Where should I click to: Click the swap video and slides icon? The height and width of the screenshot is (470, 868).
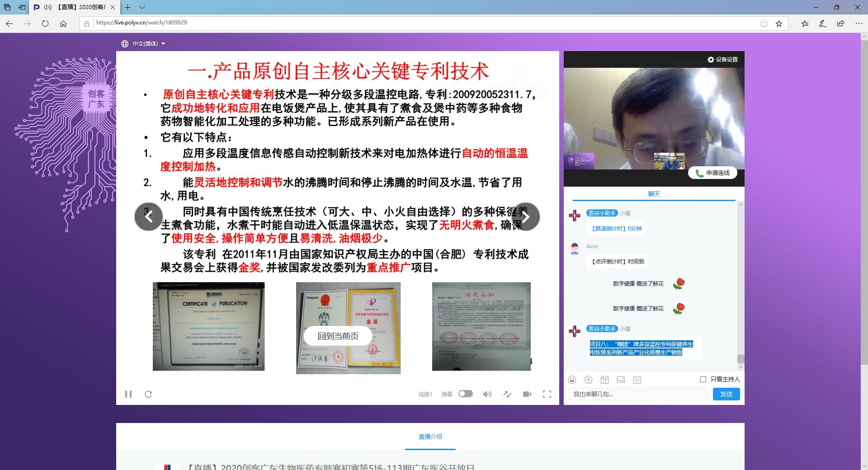[x=507, y=394]
